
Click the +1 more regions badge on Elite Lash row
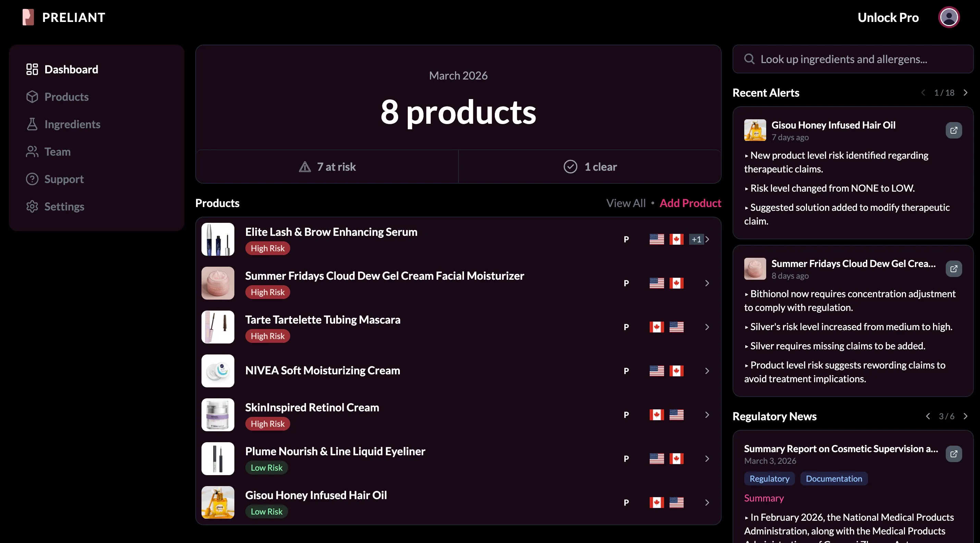[x=696, y=239]
